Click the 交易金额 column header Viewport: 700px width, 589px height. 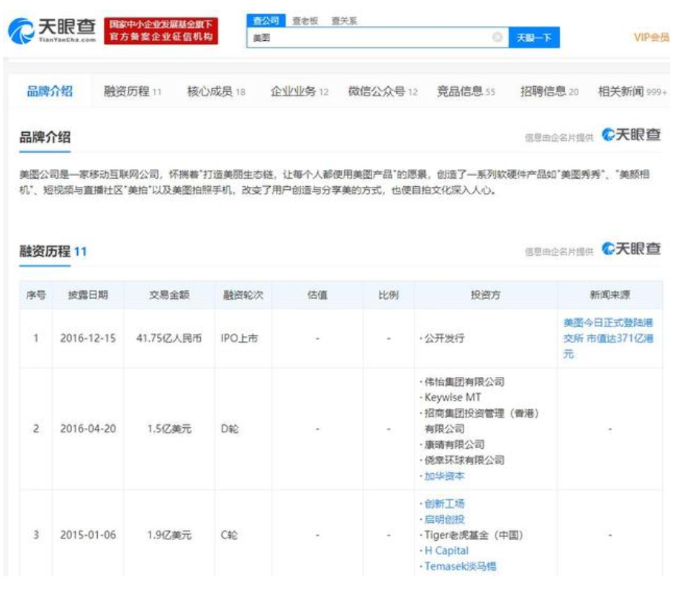click(x=169, y=294)
